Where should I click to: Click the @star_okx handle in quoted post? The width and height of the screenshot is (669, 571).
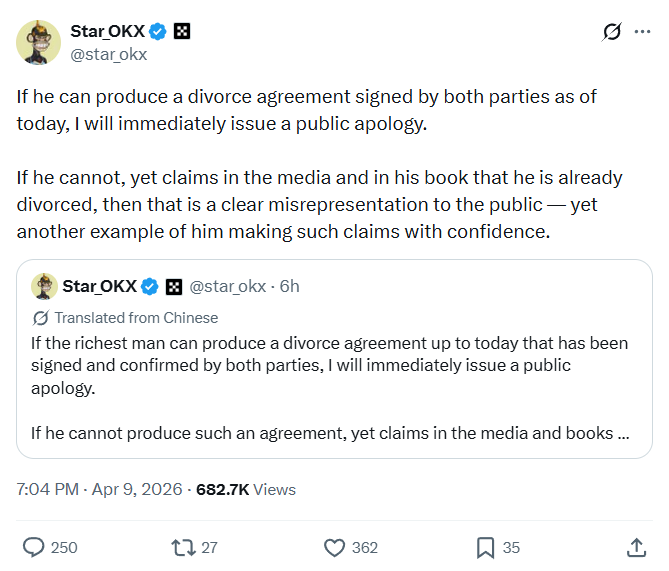(226, 286)
